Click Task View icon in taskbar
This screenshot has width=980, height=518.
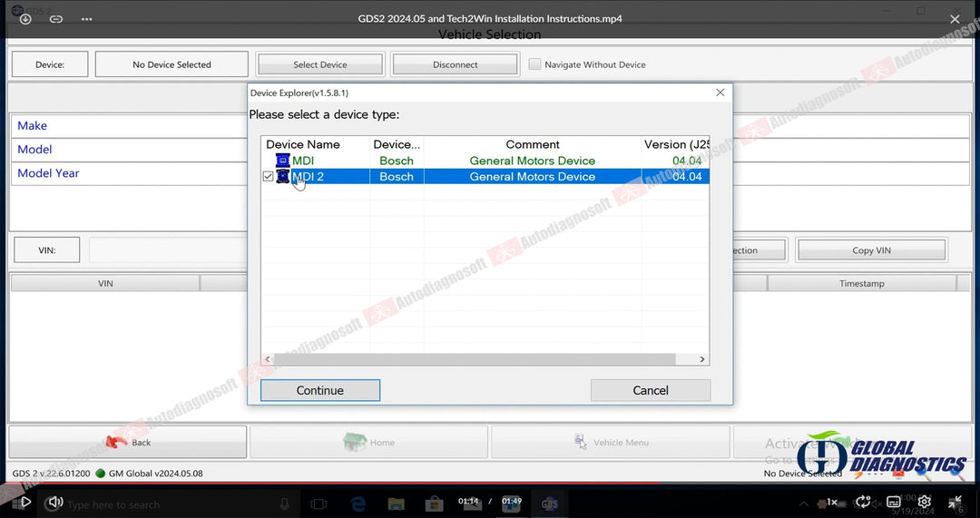click(x=318, y=503)
